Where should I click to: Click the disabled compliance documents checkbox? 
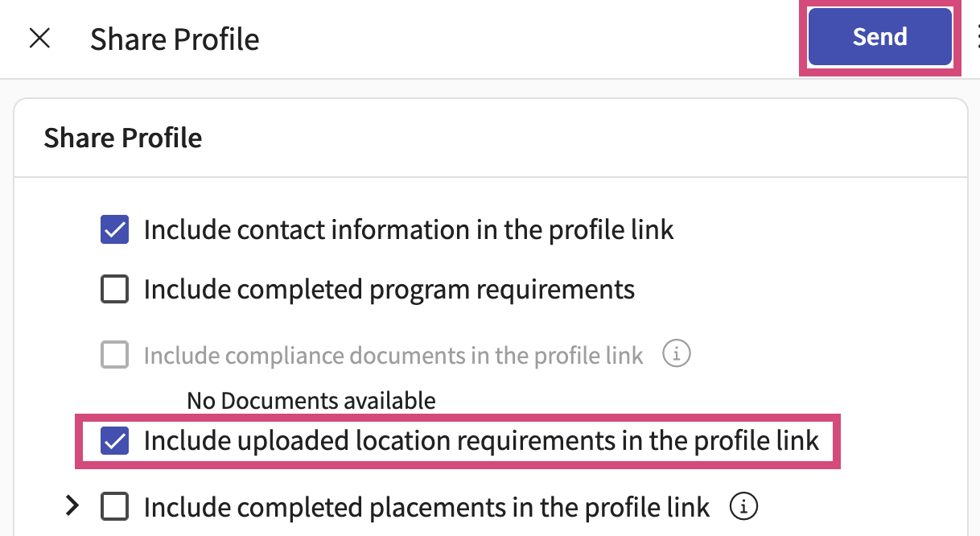(114, 354)
